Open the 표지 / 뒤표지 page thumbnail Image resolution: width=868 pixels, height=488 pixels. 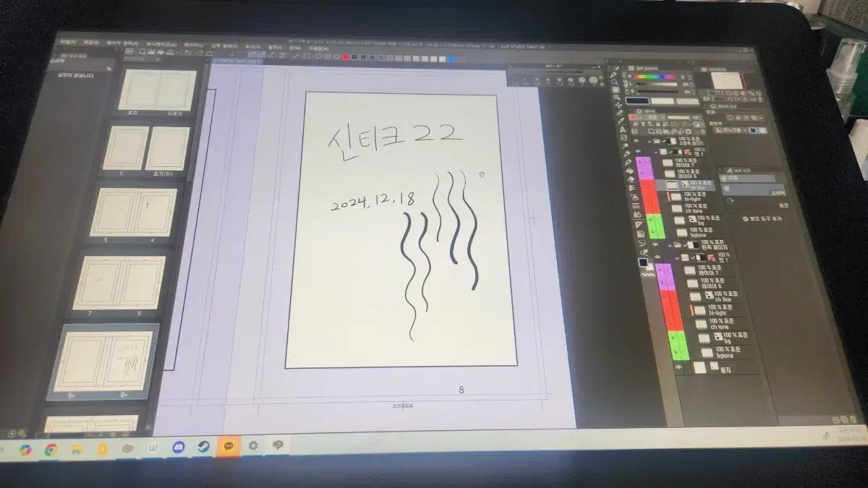click(x=157, y=90)
